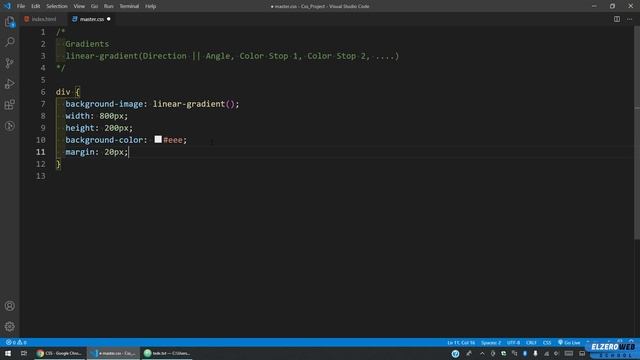640x360 pixels.
Task: Click Go Live in status bar
Action: click(569, 342)
